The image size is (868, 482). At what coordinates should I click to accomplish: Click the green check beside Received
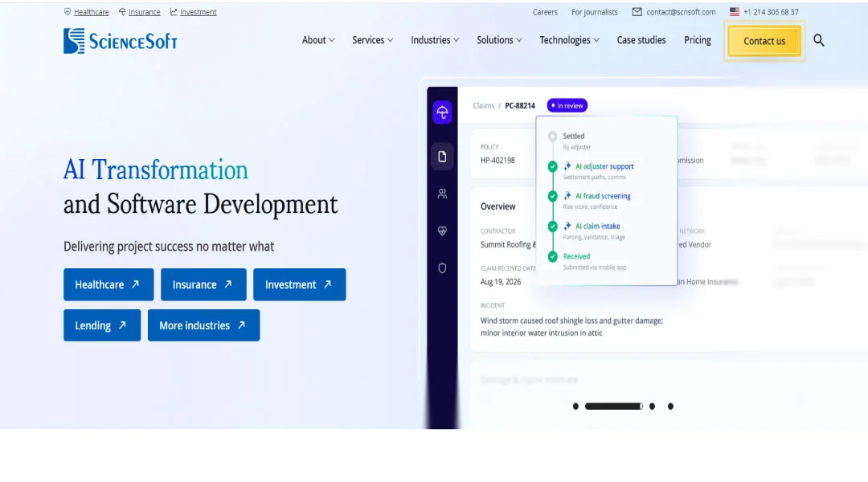pos(552,257)
